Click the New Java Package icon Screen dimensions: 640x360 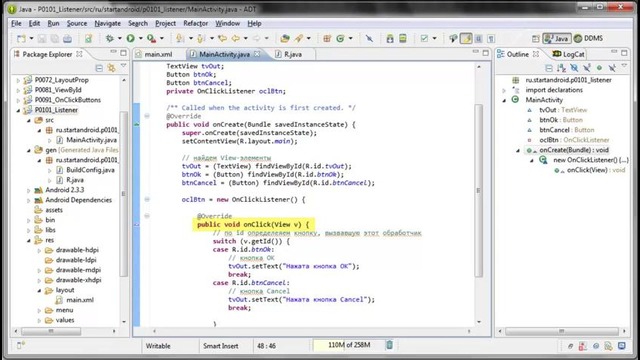coord(327,38)
